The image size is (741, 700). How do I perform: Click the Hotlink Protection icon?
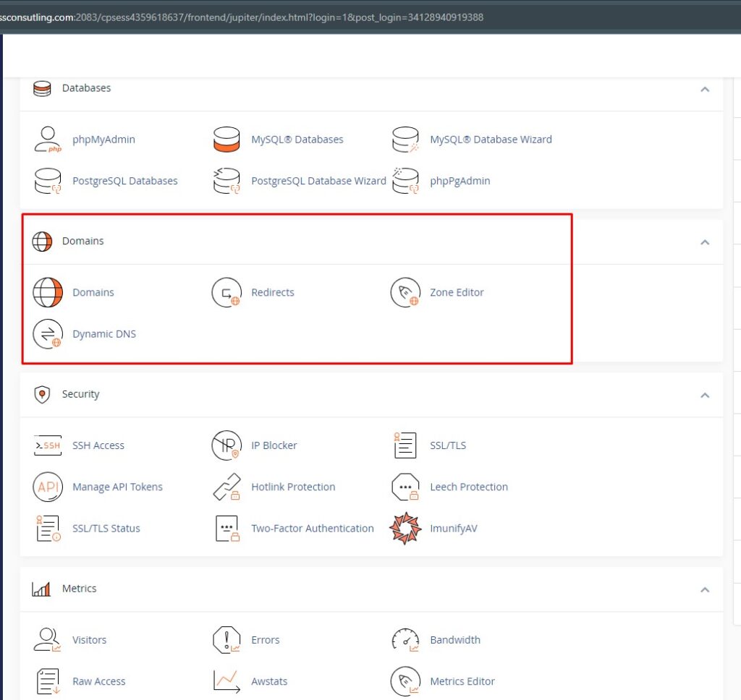226,487
